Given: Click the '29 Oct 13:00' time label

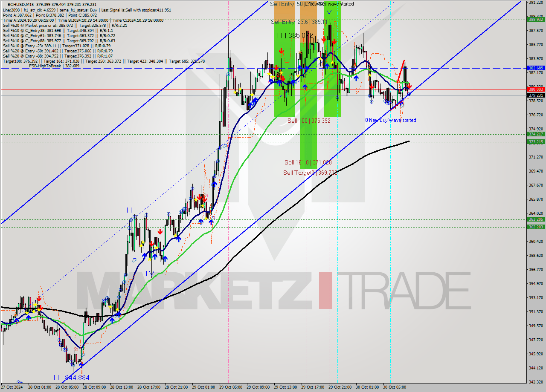Looking at the screenshot, I should point(285,387).
